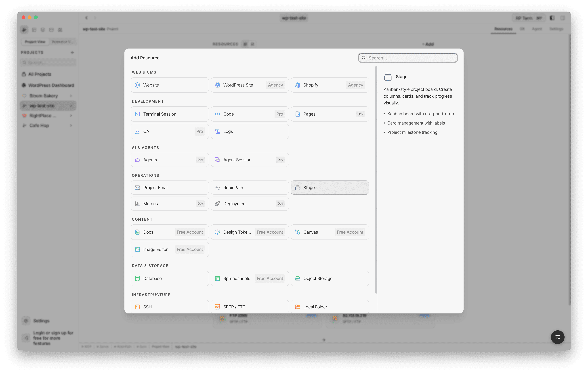Viewport: 588px width, 373px height.
Task: Collapse the wp-test-site project
Action: pyautogui.click(x=71, y=106)
